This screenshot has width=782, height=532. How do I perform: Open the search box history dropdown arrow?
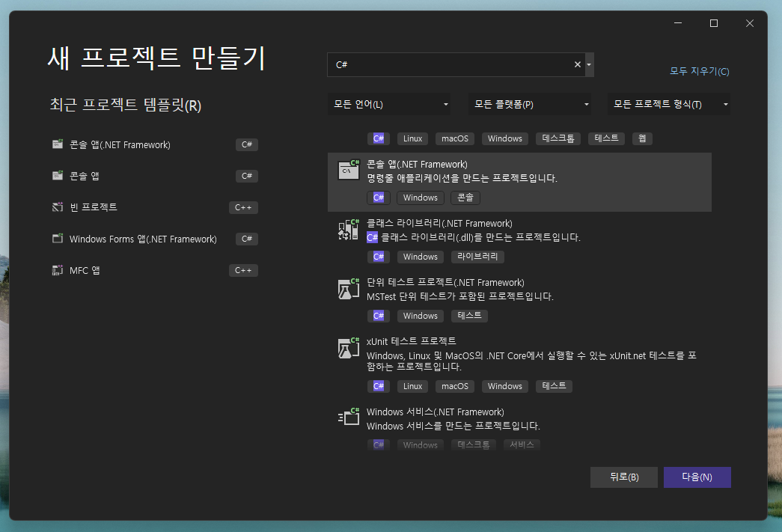[x=589, y=65]
